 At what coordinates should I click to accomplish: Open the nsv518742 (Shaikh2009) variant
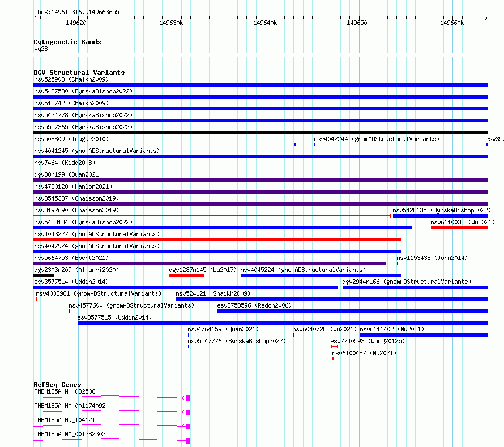point(71,103)
